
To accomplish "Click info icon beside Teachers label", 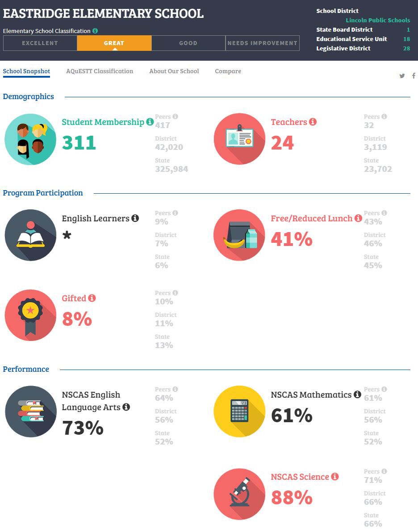I will tap(313, 122).
